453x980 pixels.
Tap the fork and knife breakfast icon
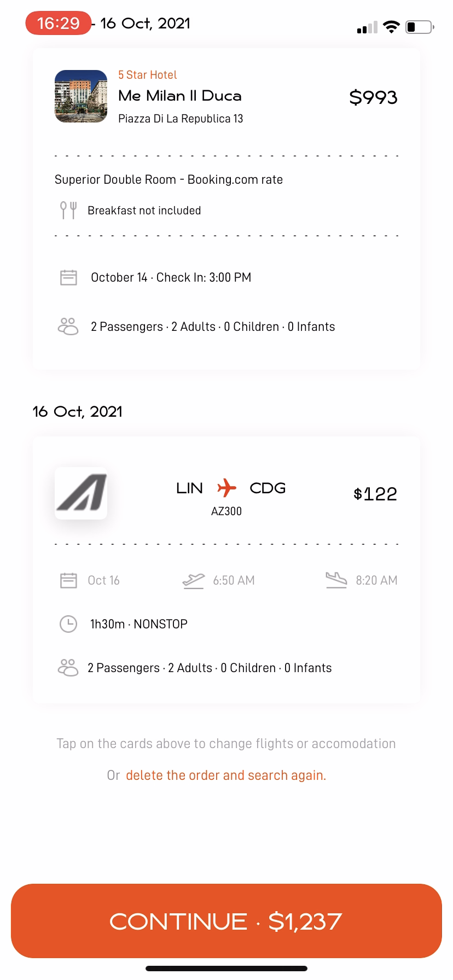68,210
